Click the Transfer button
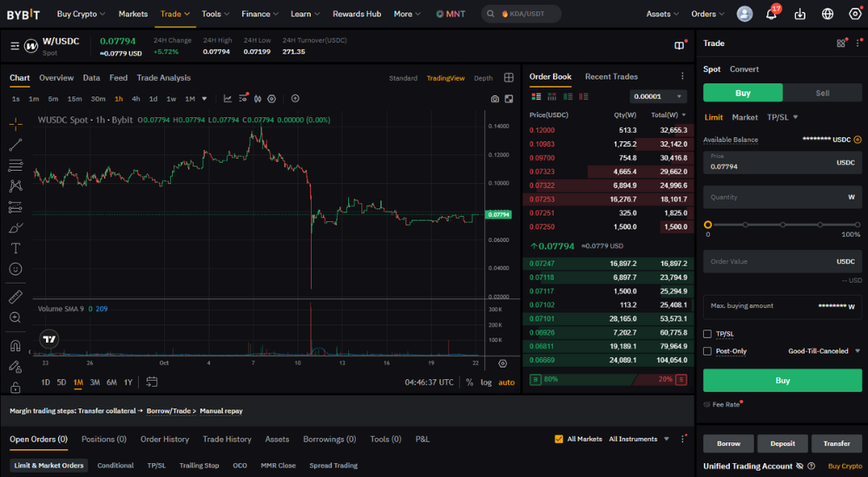This screenshot has height=477, width=868. click(837, 444)
